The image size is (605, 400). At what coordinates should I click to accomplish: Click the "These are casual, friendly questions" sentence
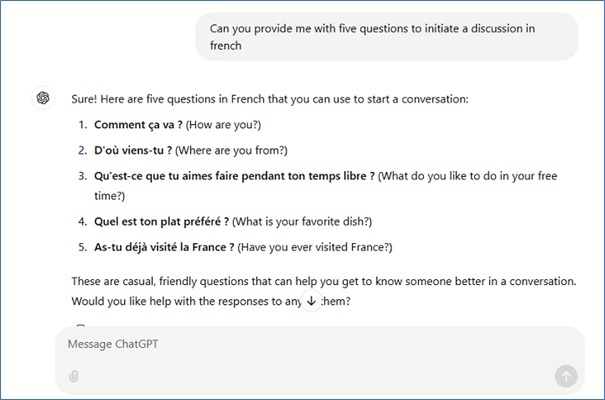point(320,281)
